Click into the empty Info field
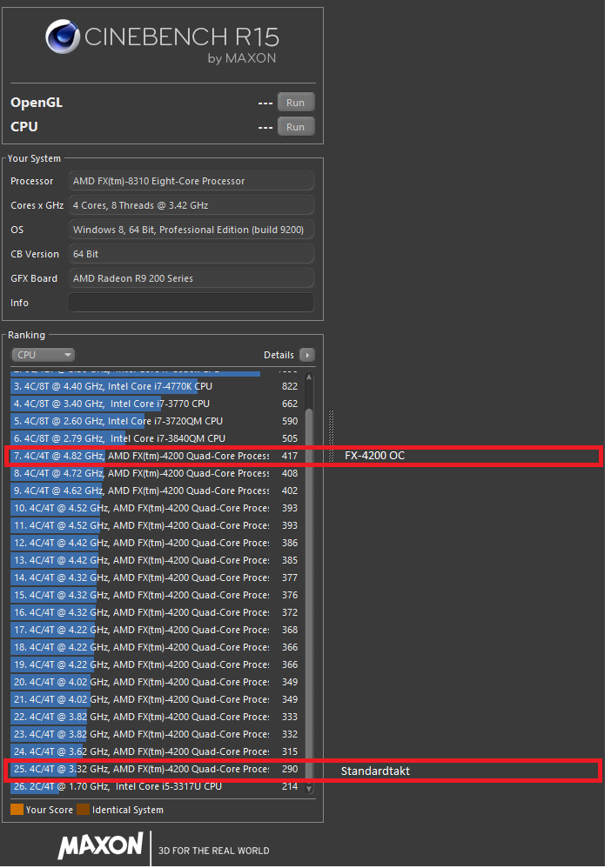 click(x=191, y=303)
